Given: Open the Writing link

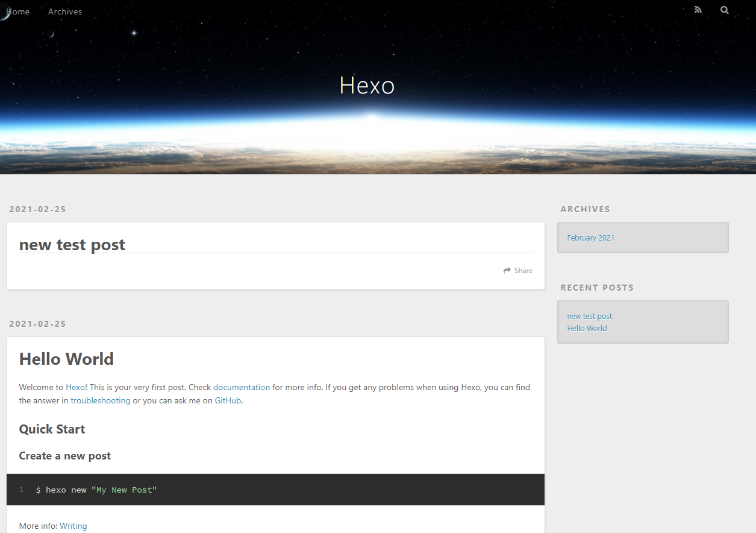Looking at the screenshot, I should pyautogui.click(x=73, y=526).
